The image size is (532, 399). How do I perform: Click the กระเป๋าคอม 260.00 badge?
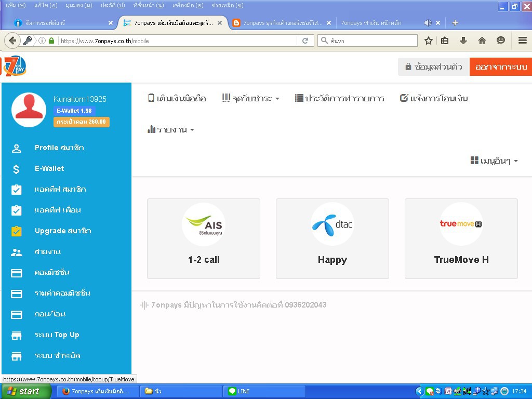[82, 122]
